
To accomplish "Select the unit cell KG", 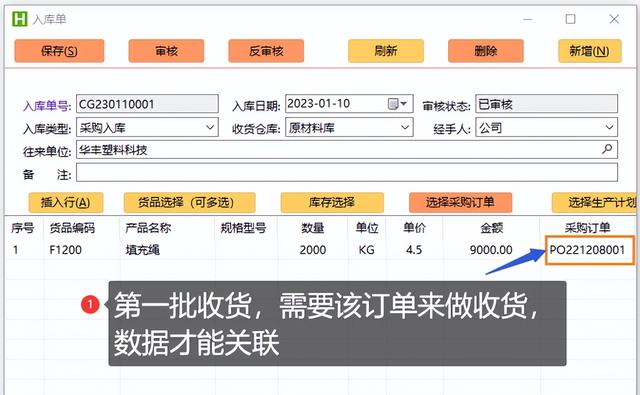I will tap(367, 250).
